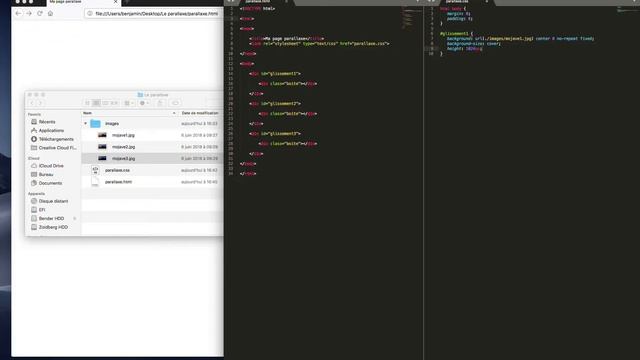Screen dimensions: 640x360
Task: Go forward in the browser
Action: [29, 13]
